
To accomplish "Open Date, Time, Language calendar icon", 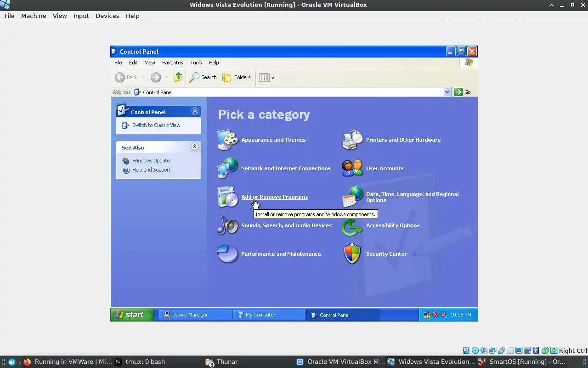I will point(352,197).
